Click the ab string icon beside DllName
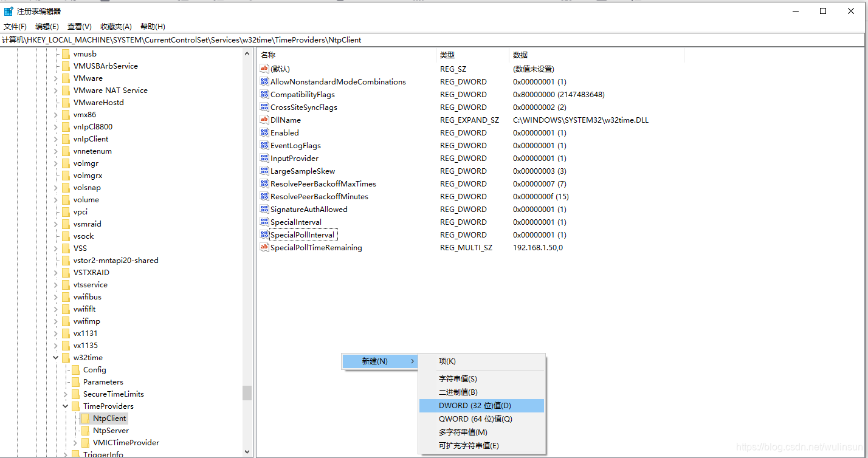 tap(265, 120)
